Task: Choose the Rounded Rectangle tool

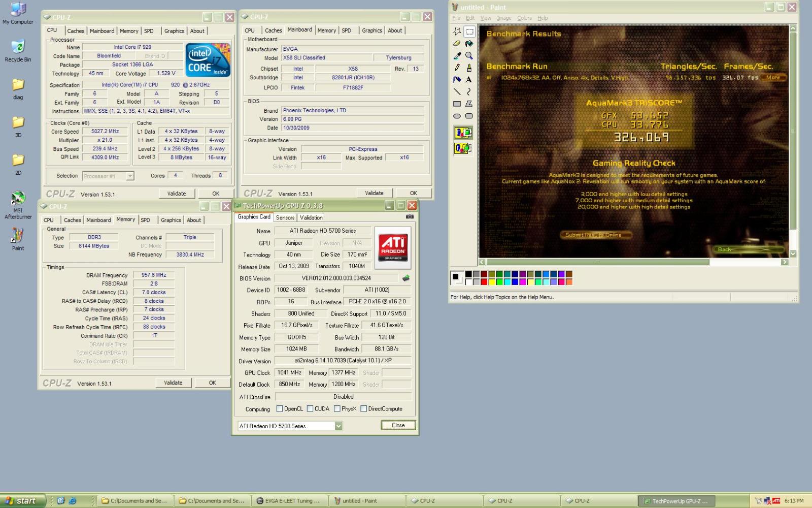Action: pos(469,116)
